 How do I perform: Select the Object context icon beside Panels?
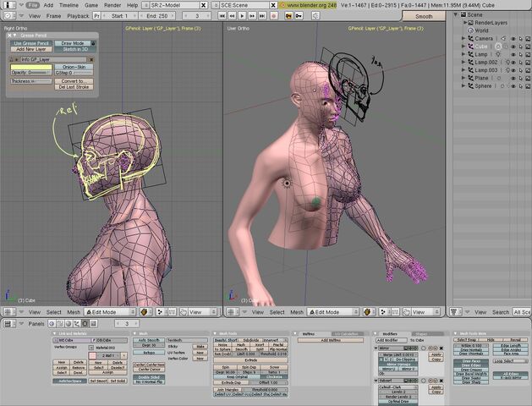click(77, 324)
